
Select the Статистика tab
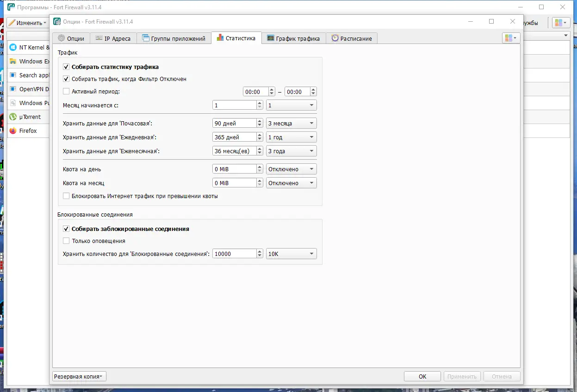pyautogui.click(x=236, y=38)
